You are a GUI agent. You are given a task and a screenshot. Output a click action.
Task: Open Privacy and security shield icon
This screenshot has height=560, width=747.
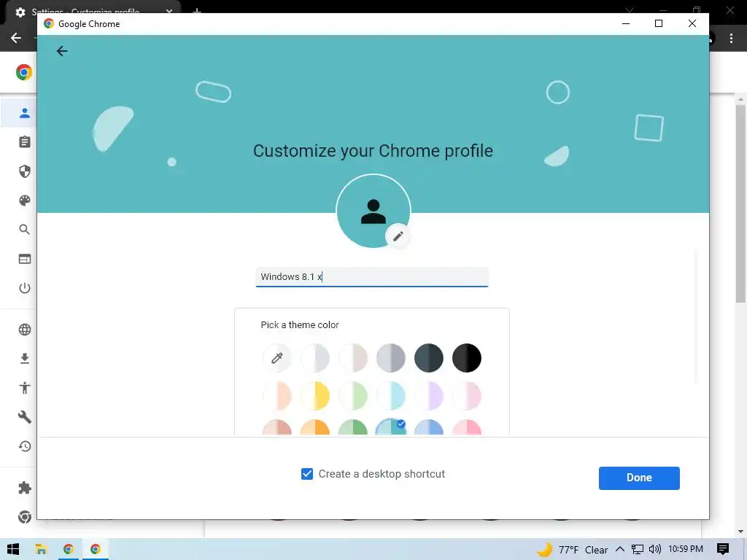click(x=25, y=171)
